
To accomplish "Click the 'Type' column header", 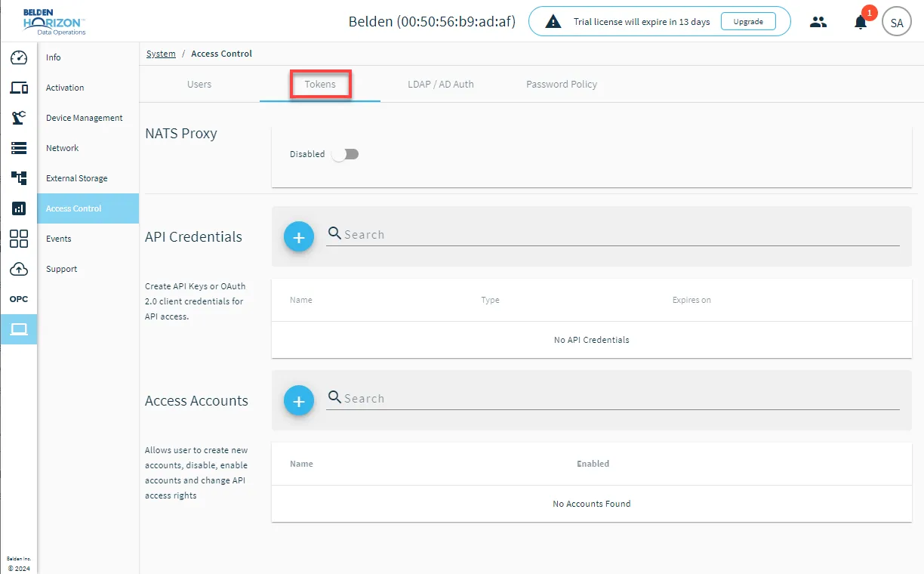I will pyautogui.click(x=490, y=300).
